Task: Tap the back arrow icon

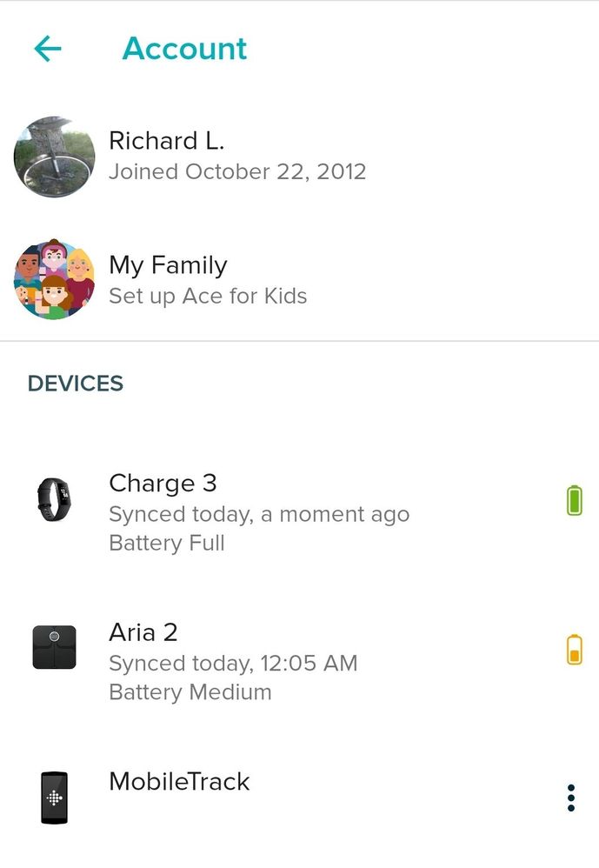Action: coord(48,49)
